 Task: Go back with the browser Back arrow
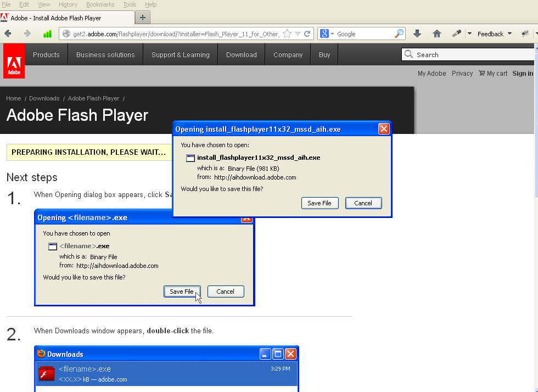pyautogui.click(x=8, y=33)
